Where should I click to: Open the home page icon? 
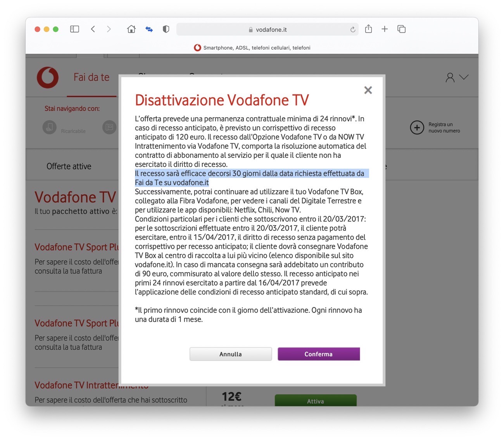coord(131,29)
